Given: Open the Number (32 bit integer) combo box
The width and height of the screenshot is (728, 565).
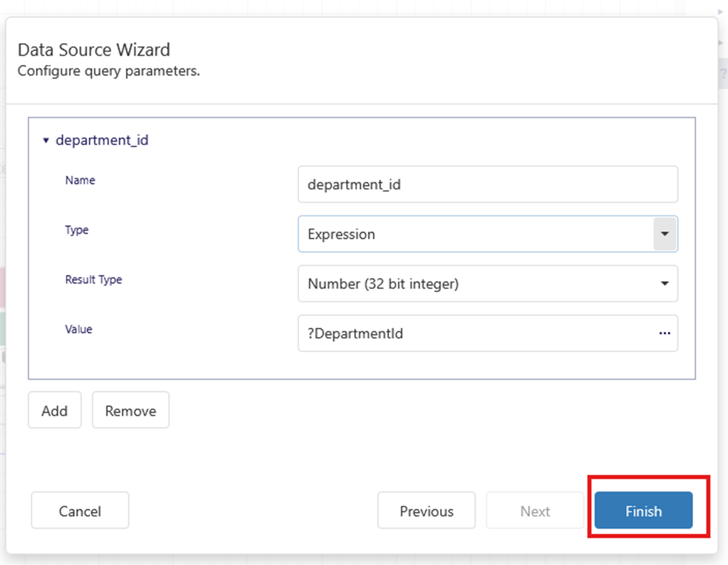Looking at the screenshot, I should click(477, 283).
